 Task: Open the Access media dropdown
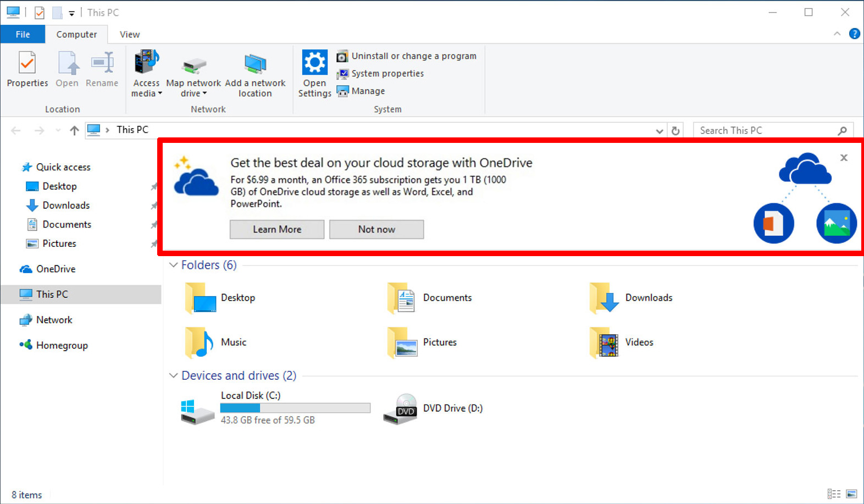tap(146, 74)
